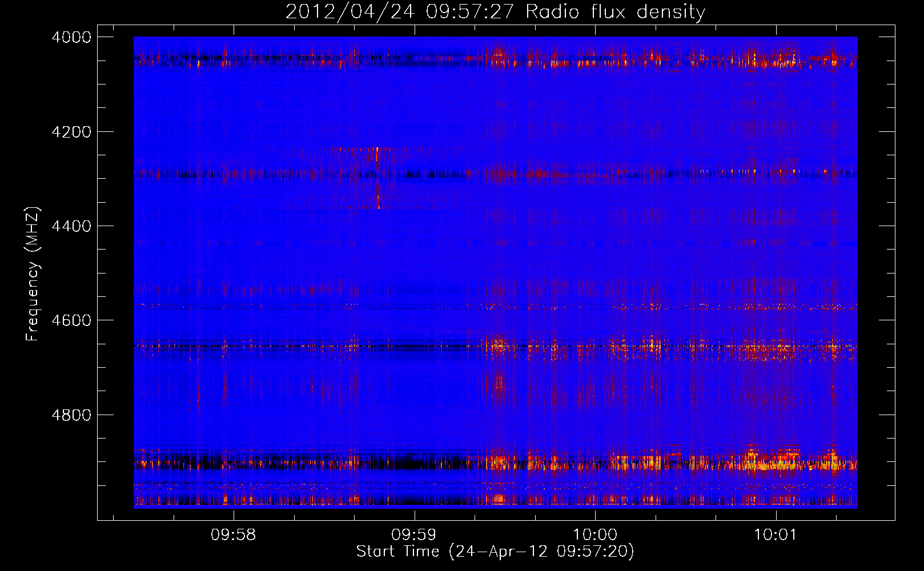924x571 pixels.
Task: Click the 10:00 time axis label
Action: point(594,535)
